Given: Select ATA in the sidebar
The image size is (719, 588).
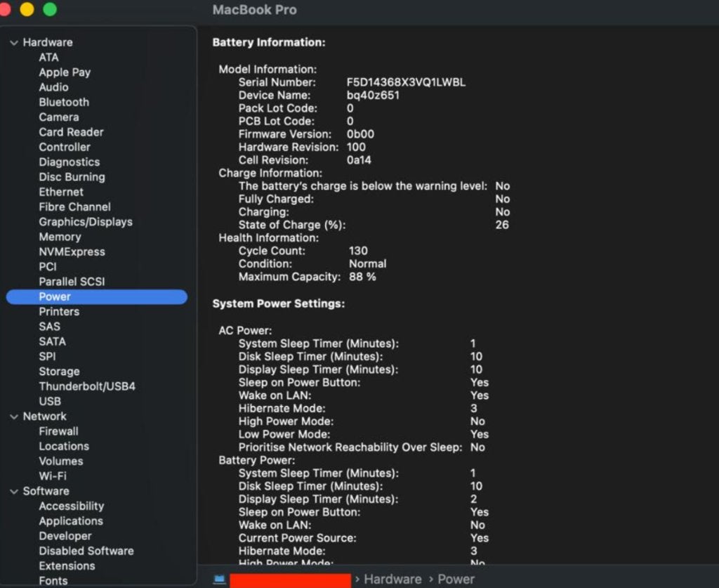Looking at the screenshot, I should (x=48, y=58).
